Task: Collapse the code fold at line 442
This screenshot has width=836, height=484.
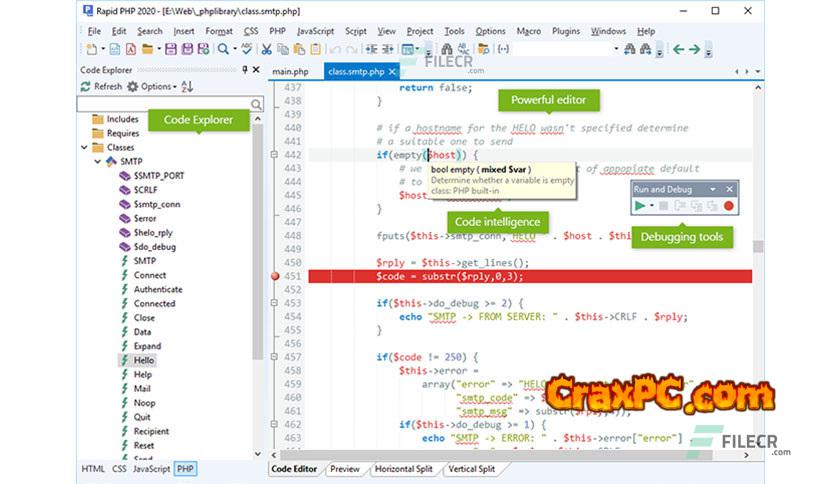Action: point(271,155)
